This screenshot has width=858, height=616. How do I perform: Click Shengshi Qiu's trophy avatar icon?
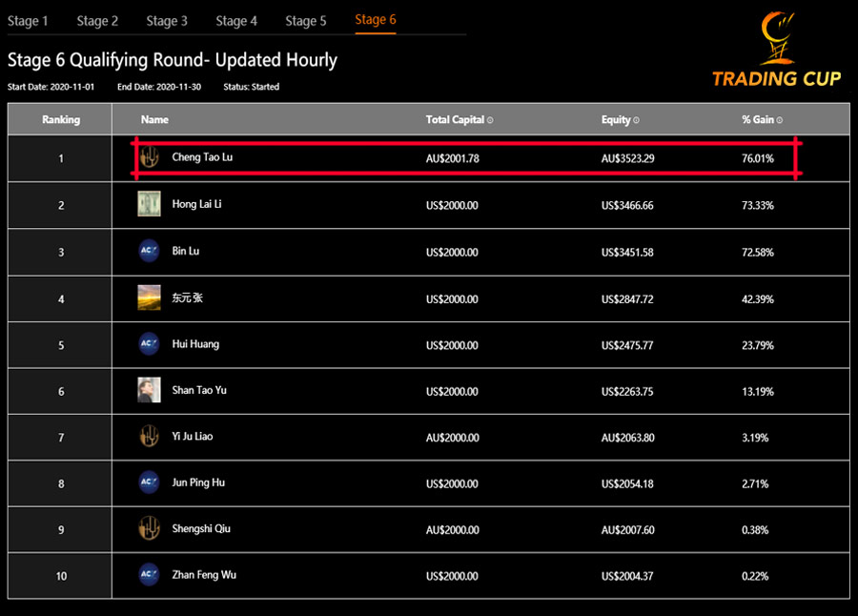149,528
